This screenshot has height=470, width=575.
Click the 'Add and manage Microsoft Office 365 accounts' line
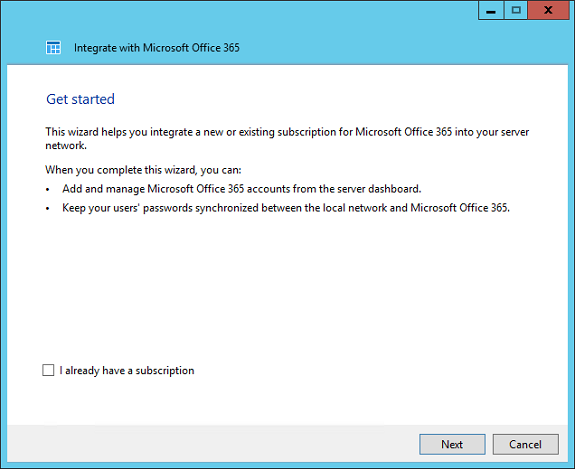point(242,189)
